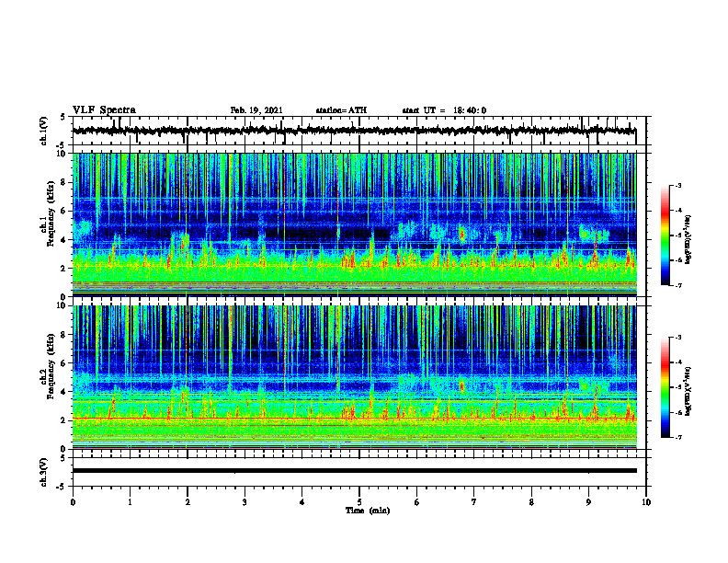
Task: Click time axis tick label '1'
Action: pyautogui.click(x=130, y=502)
